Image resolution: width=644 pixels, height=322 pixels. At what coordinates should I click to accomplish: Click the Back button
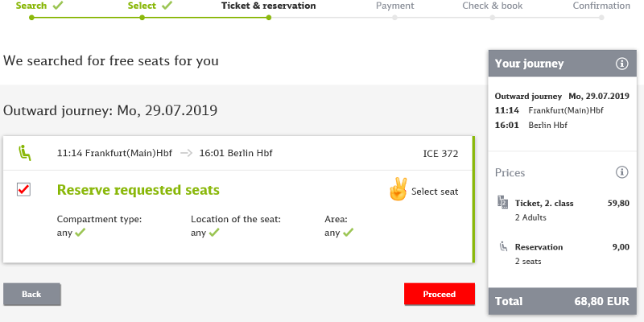point(31,294)
